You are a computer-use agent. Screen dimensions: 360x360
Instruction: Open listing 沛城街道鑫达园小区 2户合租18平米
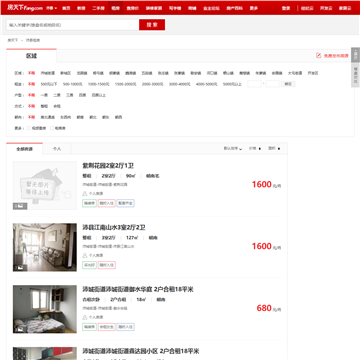(141, 351)
